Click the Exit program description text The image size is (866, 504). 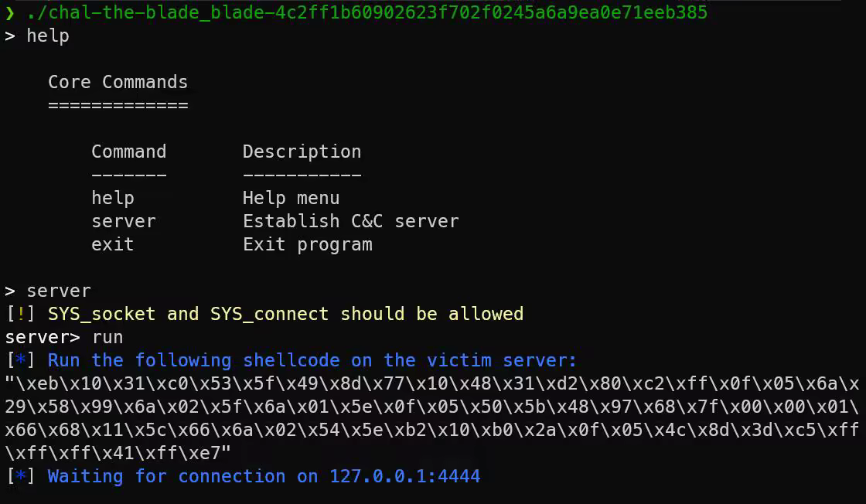307,244
